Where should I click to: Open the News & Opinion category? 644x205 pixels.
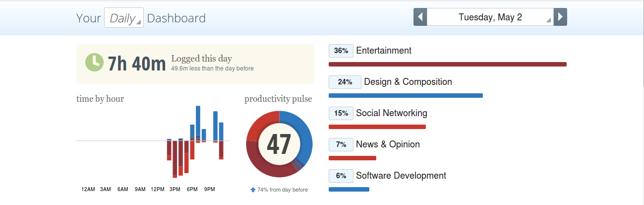click(x=388, y=144)
